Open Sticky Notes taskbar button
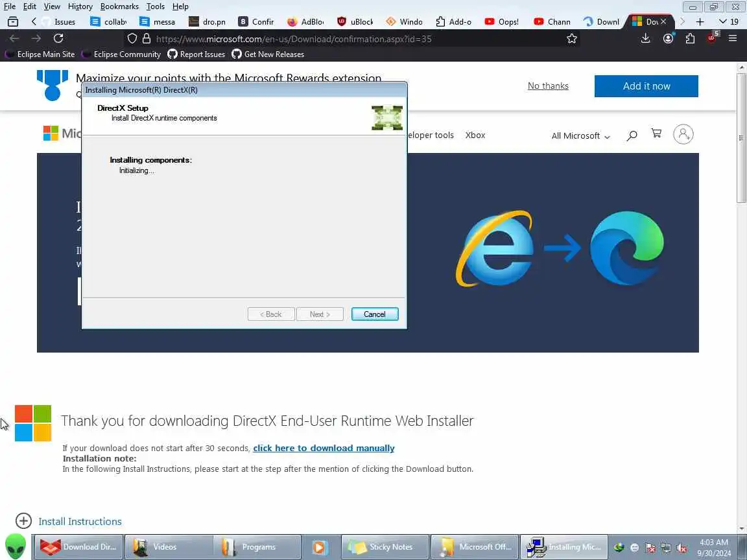 [385, 547]
